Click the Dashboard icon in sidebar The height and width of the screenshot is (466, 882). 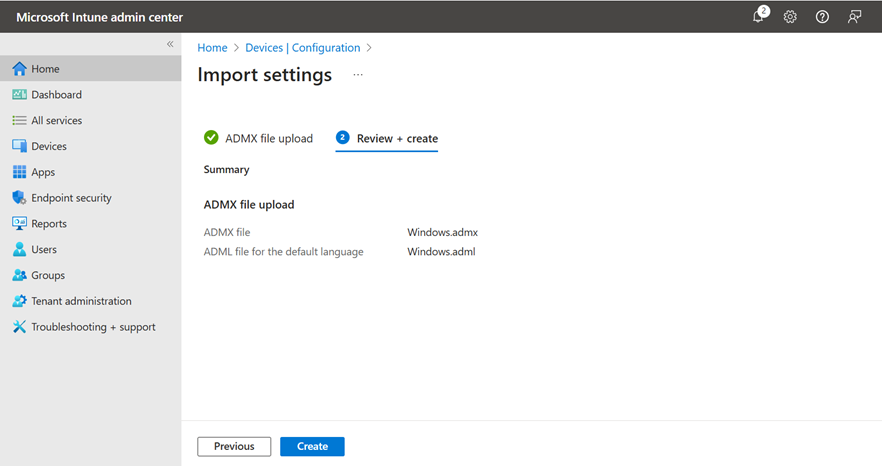coord(19,95)
